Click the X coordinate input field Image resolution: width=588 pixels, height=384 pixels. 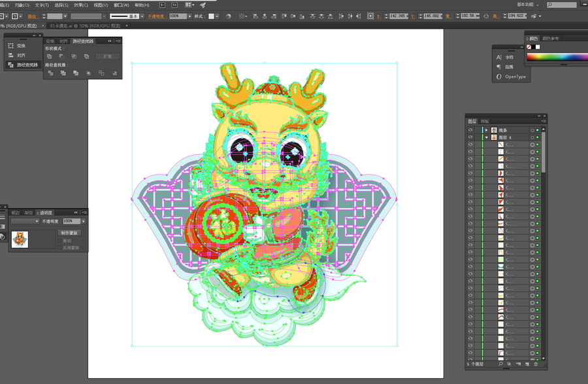[399, 16]
